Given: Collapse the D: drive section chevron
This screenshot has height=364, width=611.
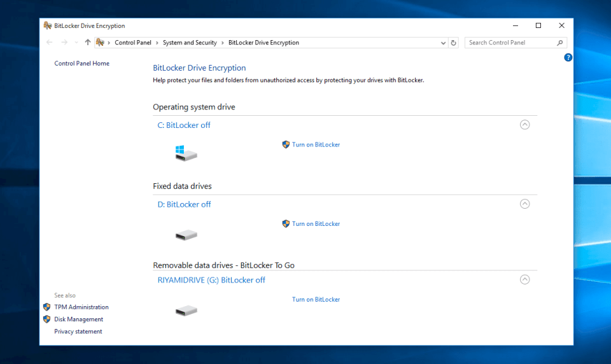Looking at the screenshot, I should pyautogui.click(x=524, y=204).
